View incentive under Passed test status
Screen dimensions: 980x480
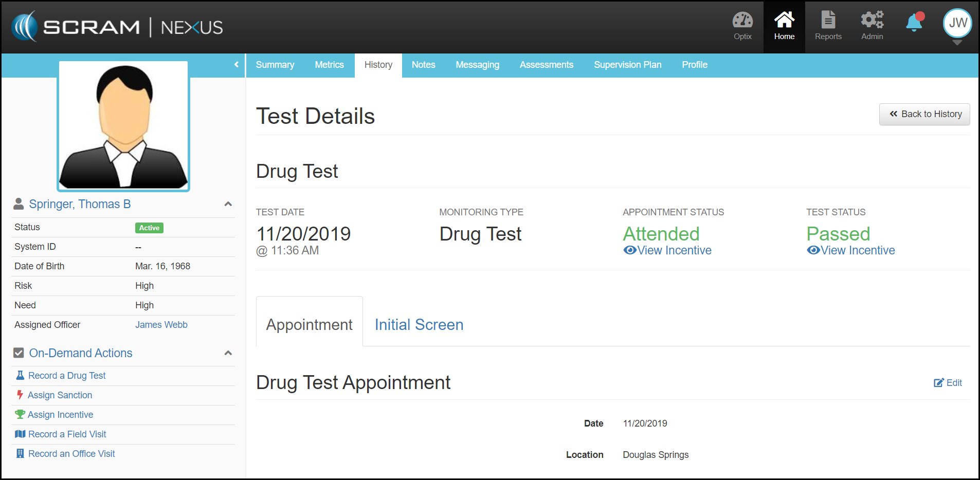[x=851, y=250]
